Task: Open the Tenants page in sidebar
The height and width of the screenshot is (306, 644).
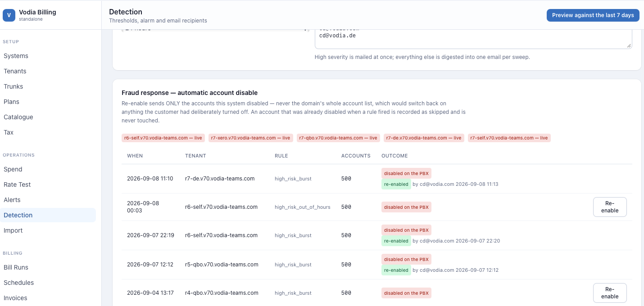Action: [x=15, y=71]
